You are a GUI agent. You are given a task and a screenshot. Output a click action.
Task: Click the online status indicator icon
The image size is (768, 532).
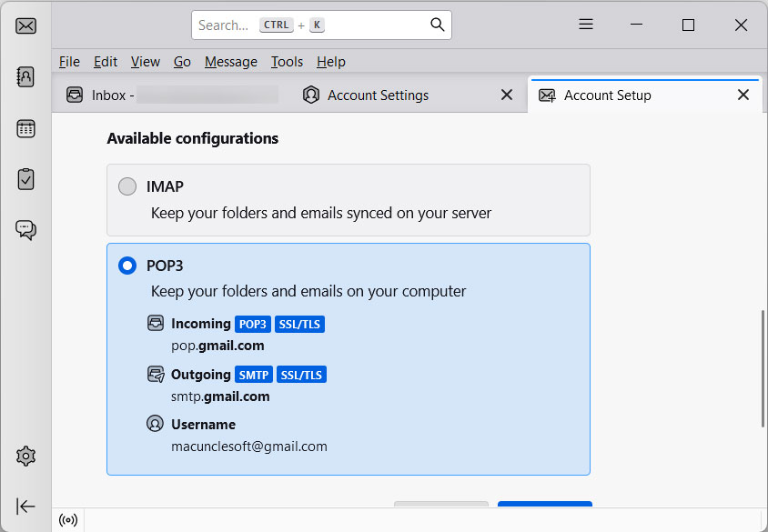(x=67, y=520)
